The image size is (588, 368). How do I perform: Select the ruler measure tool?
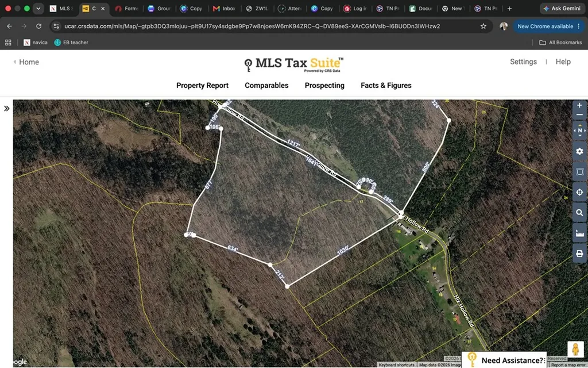[x=579, y=233]
